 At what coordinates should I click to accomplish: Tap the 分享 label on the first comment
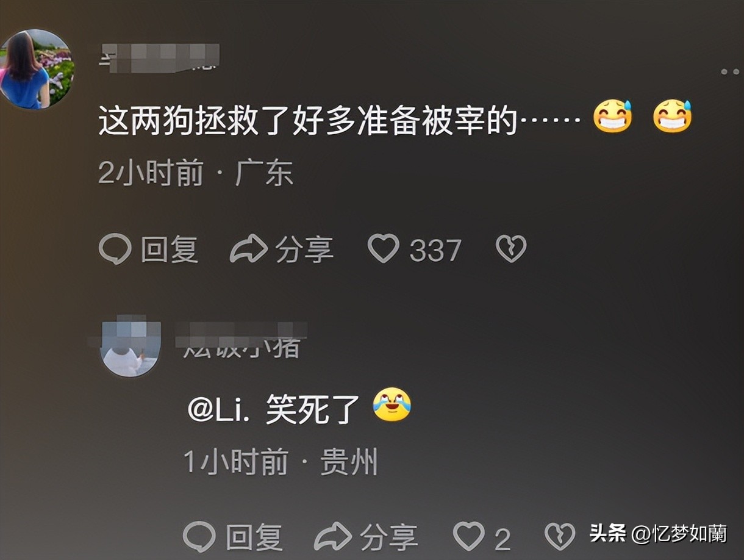(304, 249)
